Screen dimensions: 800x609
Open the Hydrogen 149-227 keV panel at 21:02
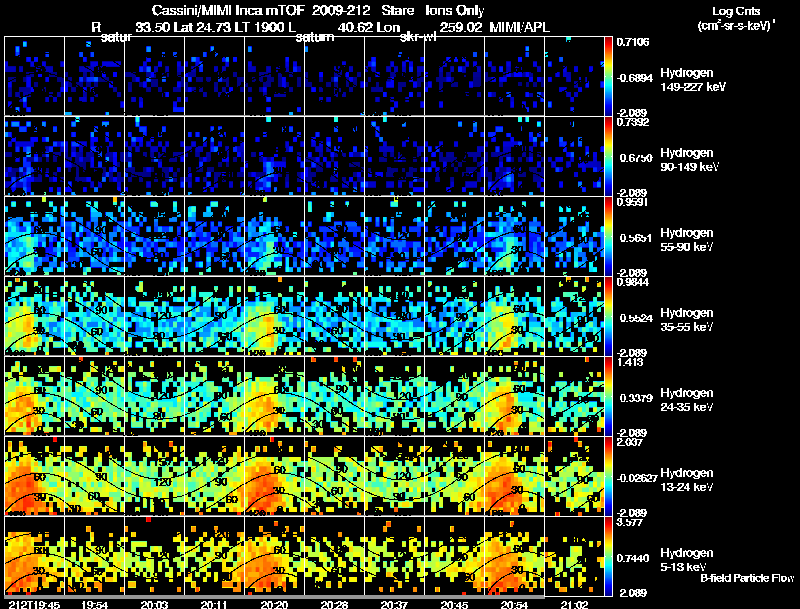[574, 76]
